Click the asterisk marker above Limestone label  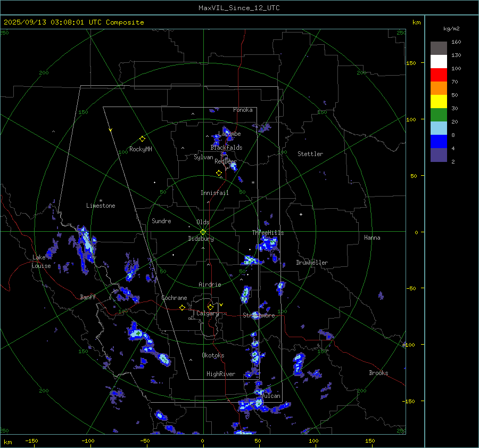click(x=101, y=201)
